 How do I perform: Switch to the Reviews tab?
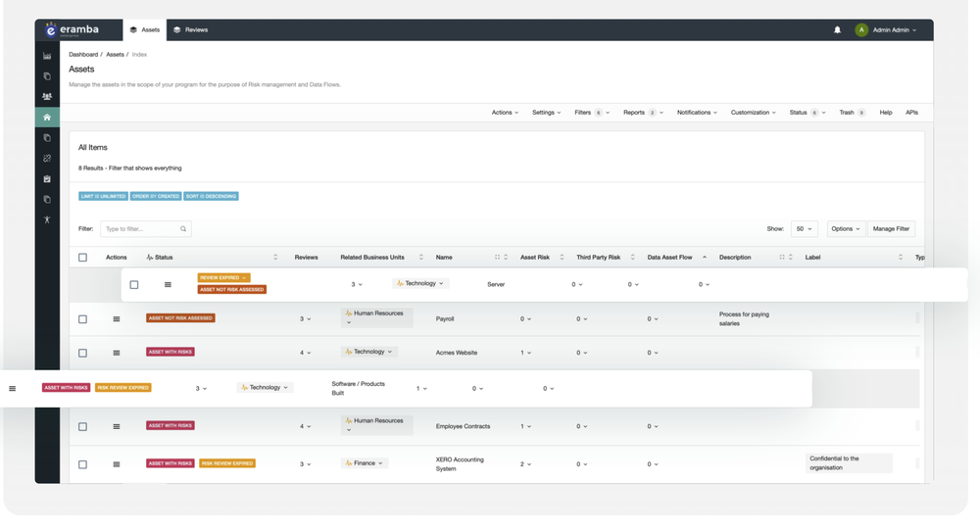[x=191, y=30]
